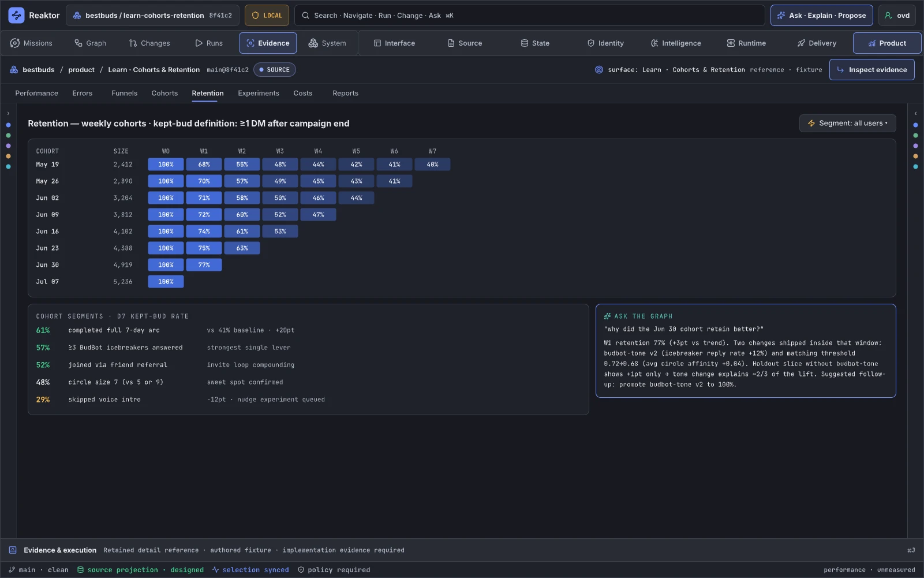This screenshot has height=578, width=924.
Task: Select the orange dot in the right rail
Action: 915,156
